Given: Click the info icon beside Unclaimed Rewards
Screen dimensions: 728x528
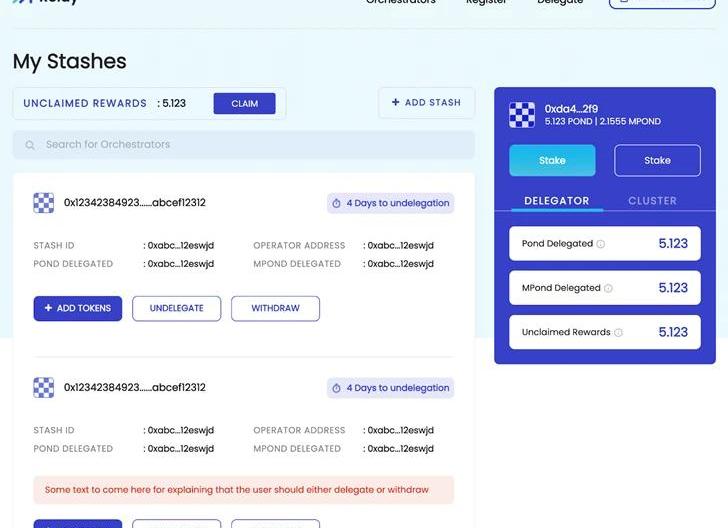Looking at the screenshot, I should pos(618,333).
